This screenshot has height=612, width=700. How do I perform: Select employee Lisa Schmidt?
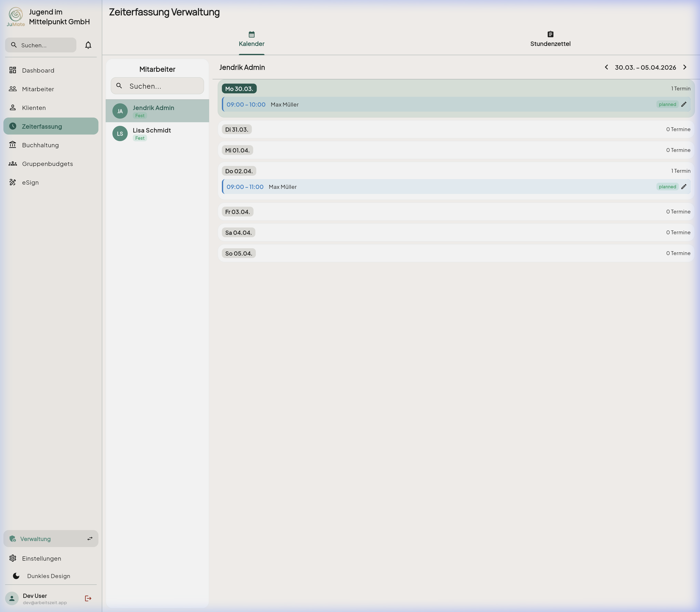[x=152, y=133]
